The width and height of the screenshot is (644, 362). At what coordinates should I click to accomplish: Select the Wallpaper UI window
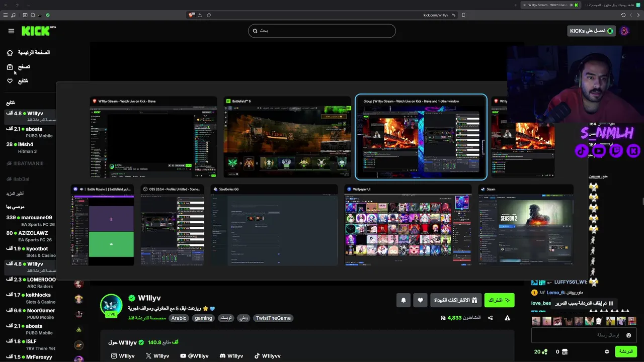pyautogui.click(x=408, y=225)
